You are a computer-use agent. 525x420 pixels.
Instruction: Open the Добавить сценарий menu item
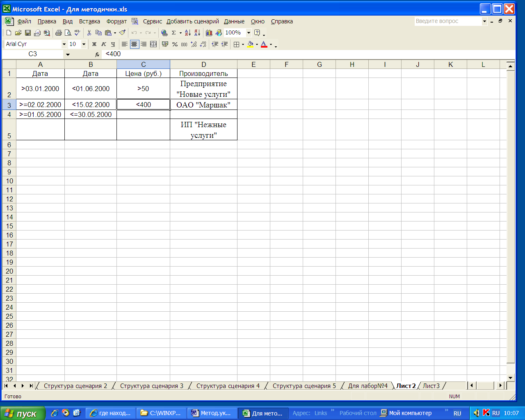(193, 21)
